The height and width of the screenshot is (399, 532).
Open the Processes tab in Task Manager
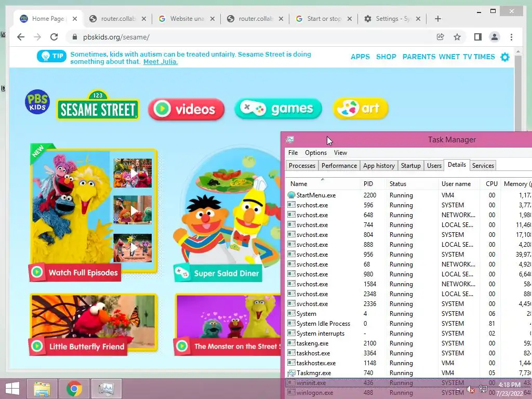[x=302, y=166]
